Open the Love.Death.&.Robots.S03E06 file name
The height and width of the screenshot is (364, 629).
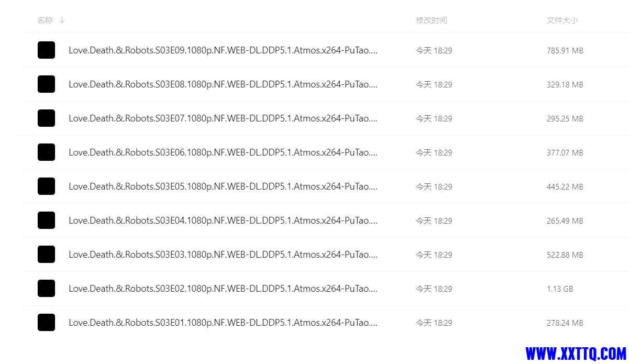click(223, 152)
